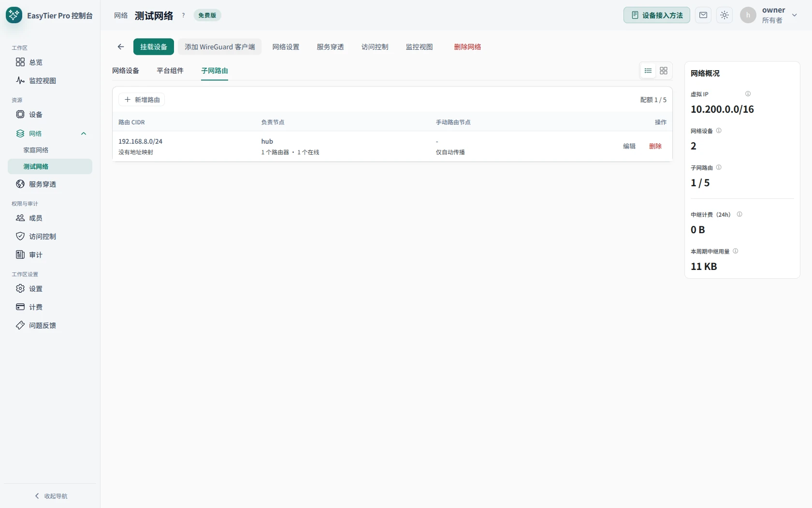The image size is (812, 508).
Task: Open 问题反馈 in the sidebar
Action: point(50,325)
